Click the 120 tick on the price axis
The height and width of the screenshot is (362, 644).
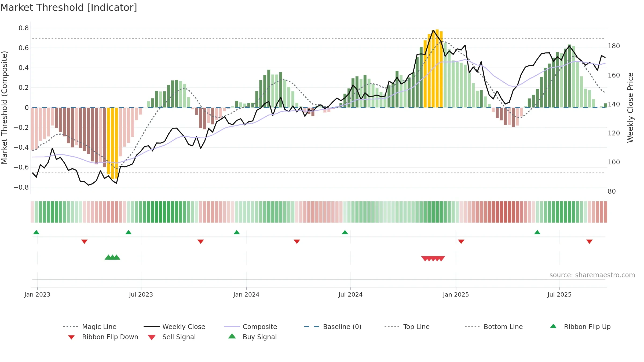pyautogui.click(x=614, y=133)
